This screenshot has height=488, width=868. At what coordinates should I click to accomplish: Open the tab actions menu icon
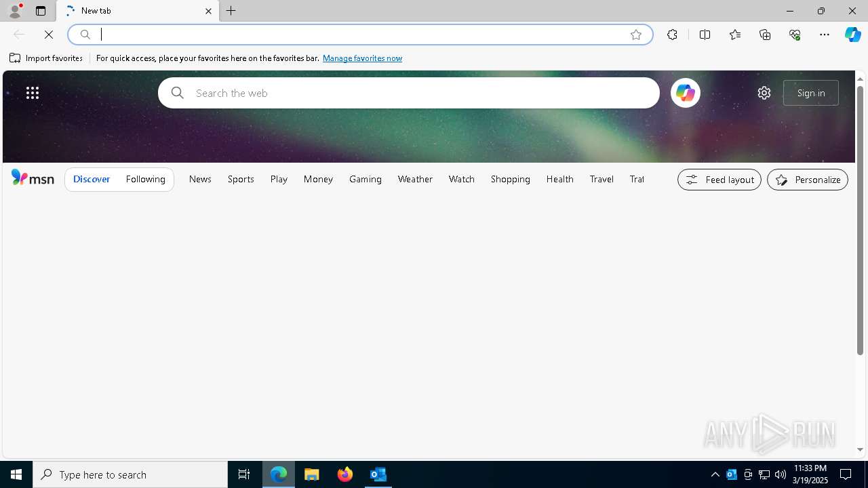click(41, 11)
